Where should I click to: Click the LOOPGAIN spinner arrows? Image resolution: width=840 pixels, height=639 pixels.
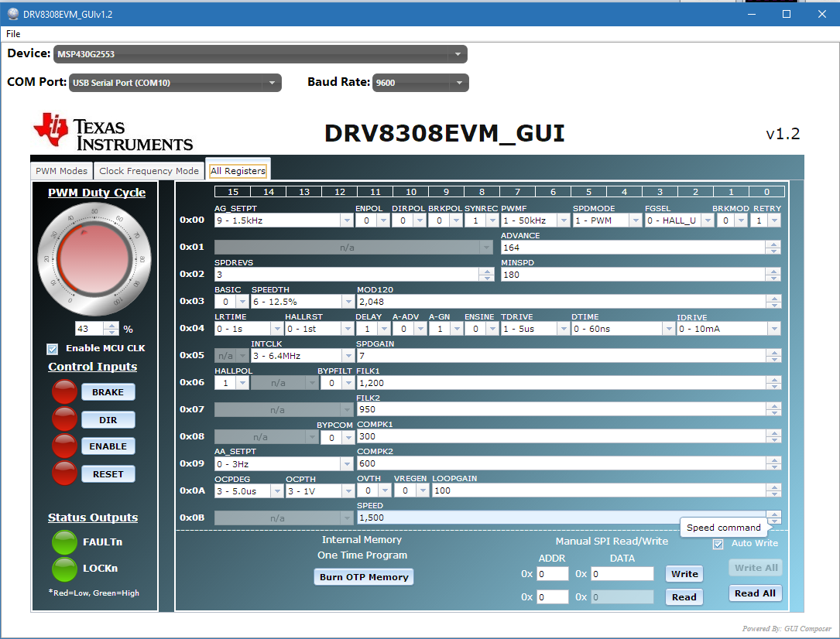773,490
